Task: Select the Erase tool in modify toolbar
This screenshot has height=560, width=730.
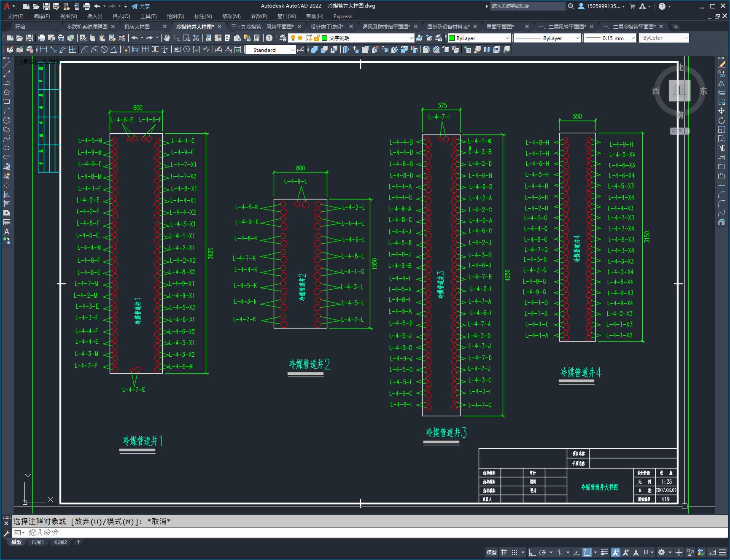Action: click(x=722, y=65)
